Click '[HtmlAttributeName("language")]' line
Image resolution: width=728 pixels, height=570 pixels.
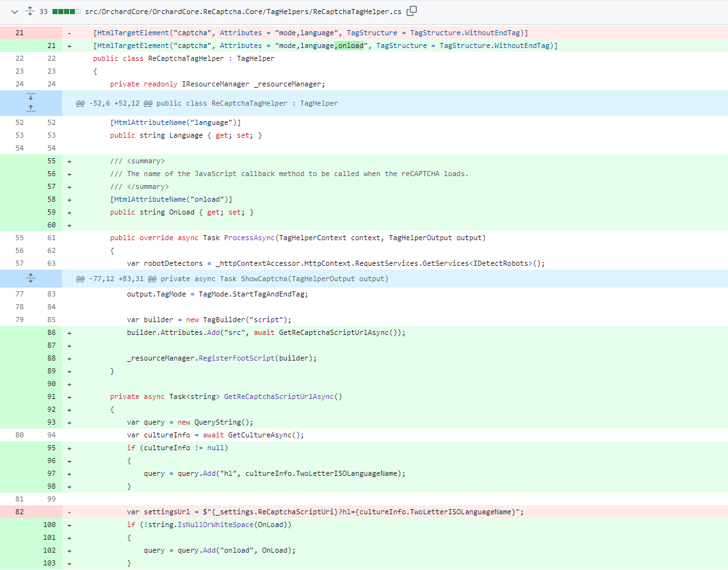click(175, 122)
